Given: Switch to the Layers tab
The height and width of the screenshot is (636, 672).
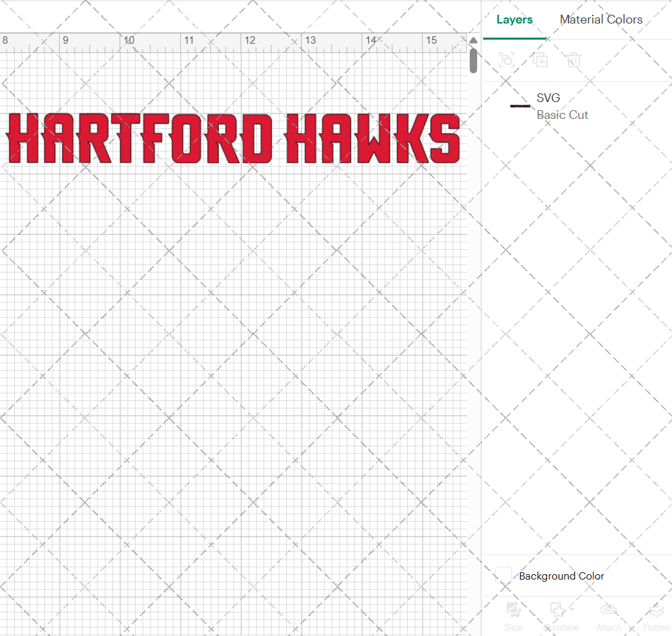Looking at the screenshot, I should click(x=514, y=19).
